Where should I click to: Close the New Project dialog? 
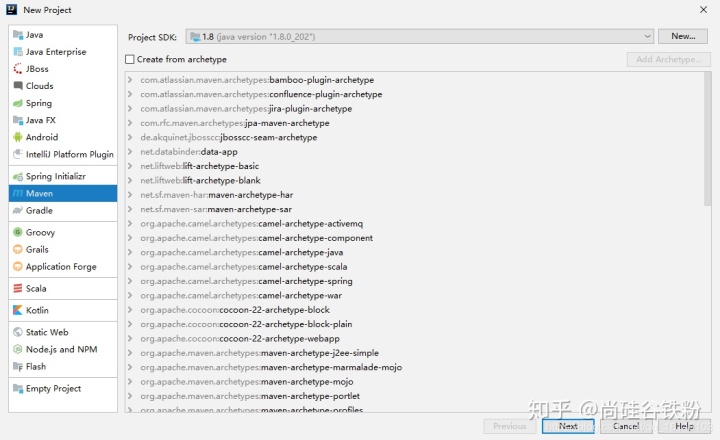[x=703, y=10]
